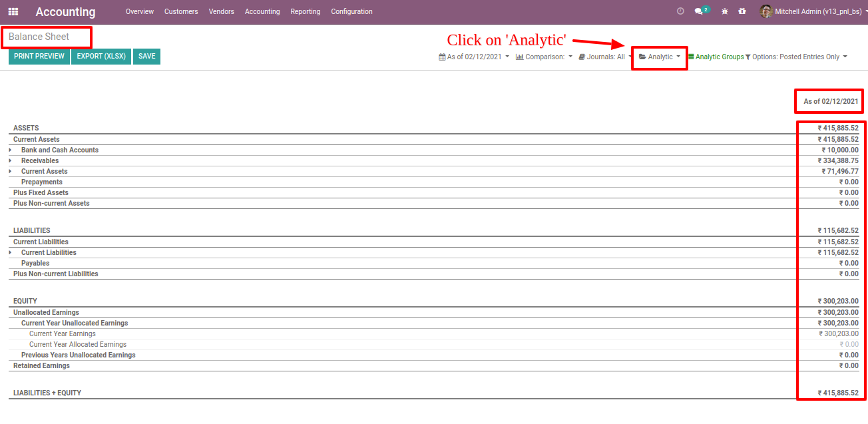Open the bug report icon
The width and height of the screenshot is (868, 424).
click(724, 11)
